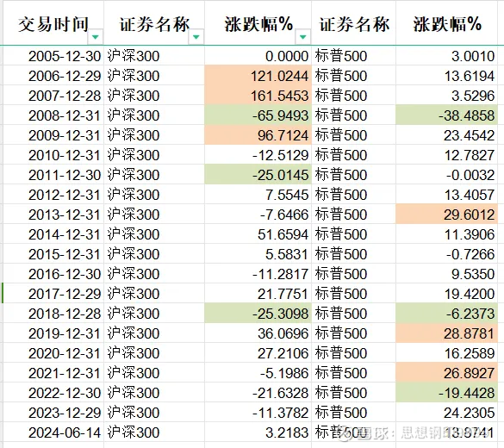Screen dimensions: 504x448
Task: Select date cell 2010-12-31
Action: [53, 155]
